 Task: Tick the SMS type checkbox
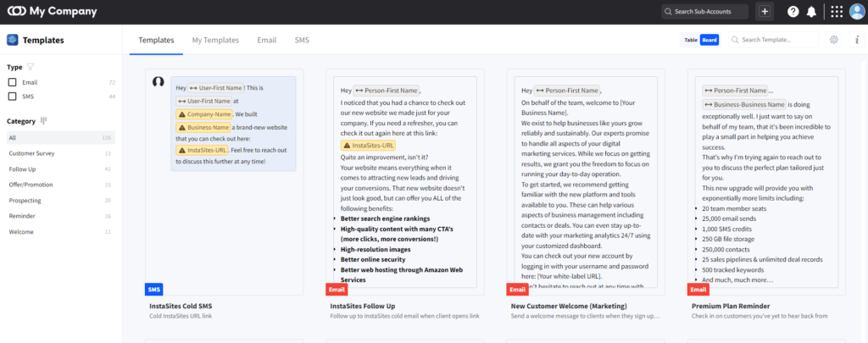pyautogui.click(x=12, y=97)
